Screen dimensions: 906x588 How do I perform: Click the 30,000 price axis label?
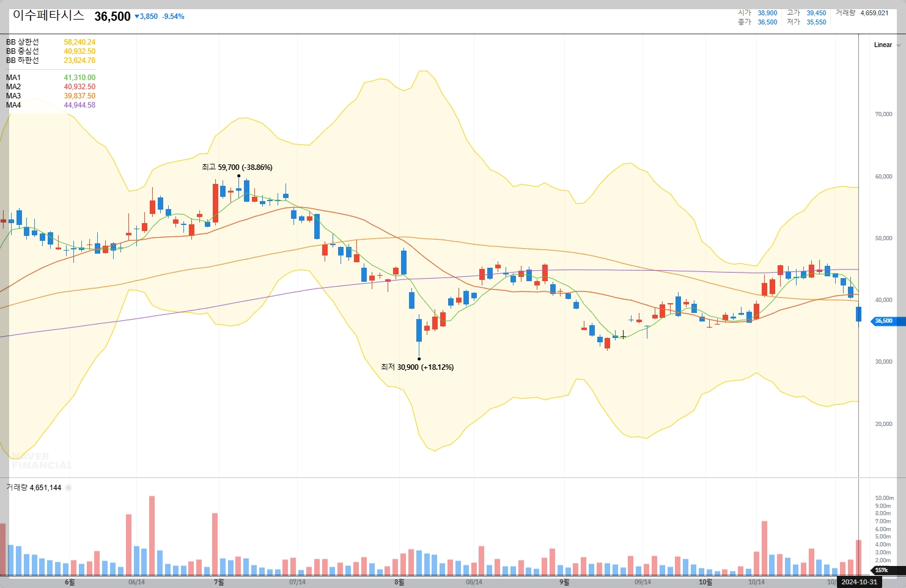click(883, 362)
